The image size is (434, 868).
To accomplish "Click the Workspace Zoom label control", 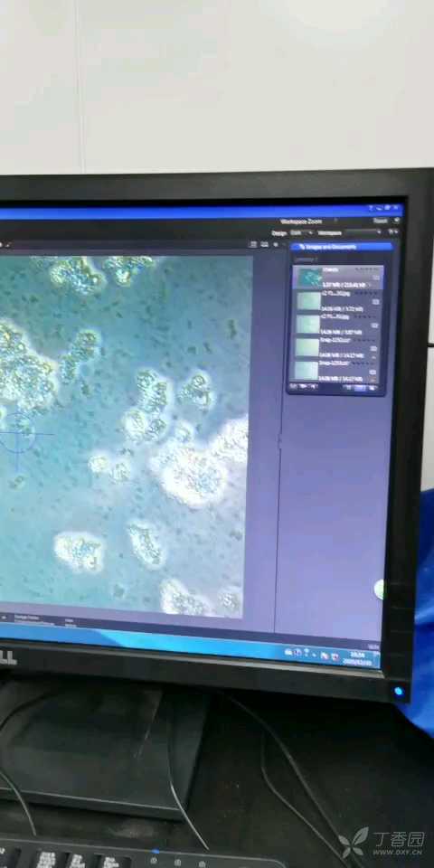I will pos(302,222).
